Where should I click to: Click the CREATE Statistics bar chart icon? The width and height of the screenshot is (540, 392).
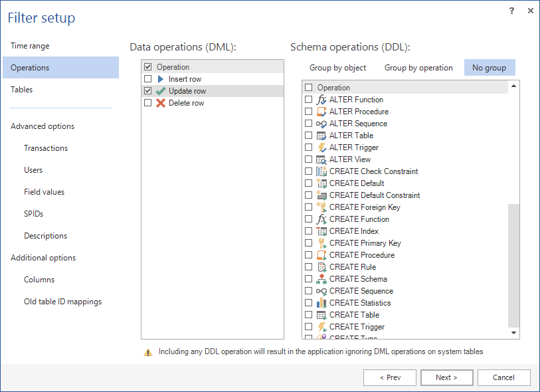(x=321, y=303)
